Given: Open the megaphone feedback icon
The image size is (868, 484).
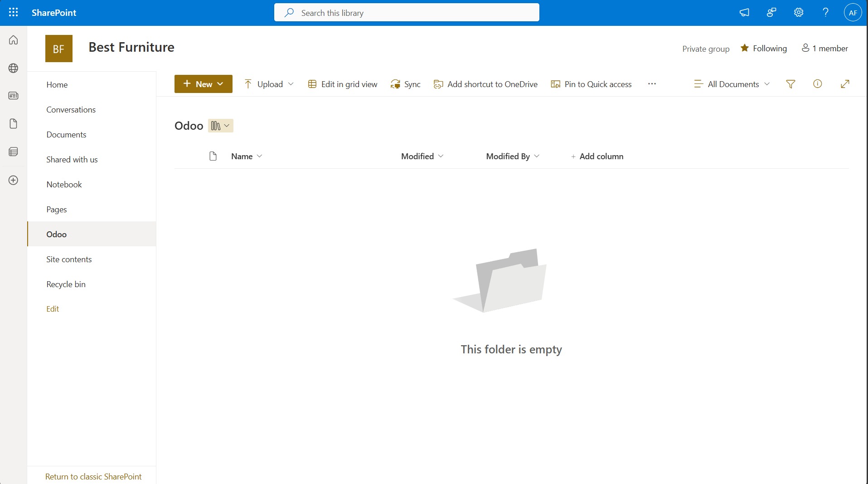Looking at the screenshot, I should point(744,13).
